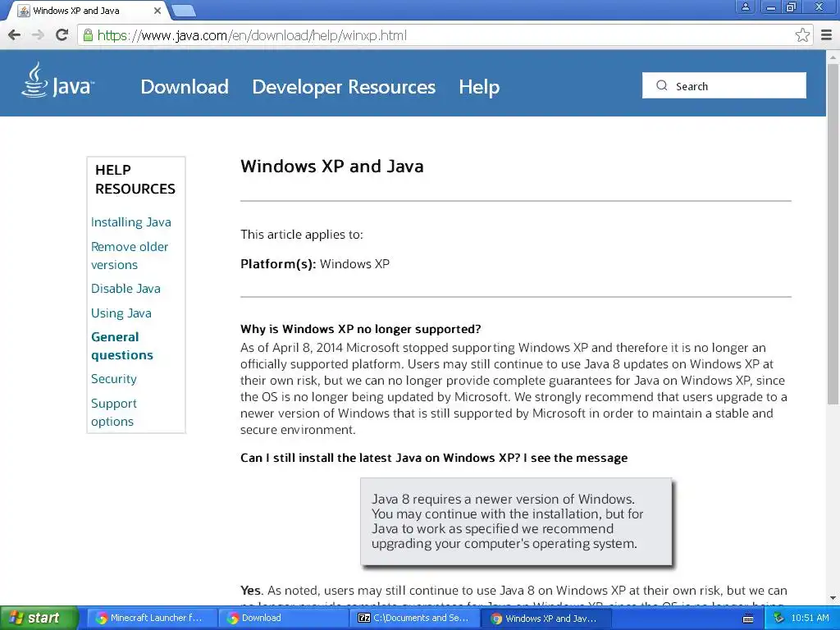
Task: Switch to the C:\Documents and Se... 7-Zip taskbar window
Action: (x=414, y=619)
